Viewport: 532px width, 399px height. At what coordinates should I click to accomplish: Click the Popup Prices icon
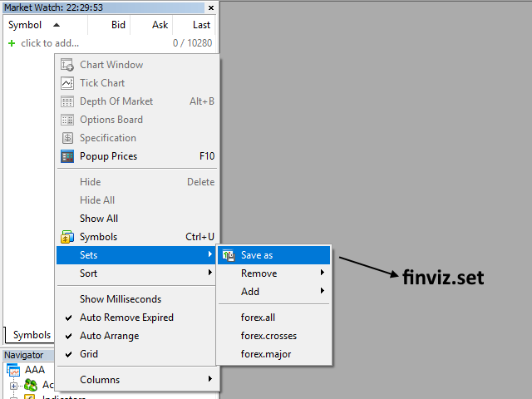point(67,156)
